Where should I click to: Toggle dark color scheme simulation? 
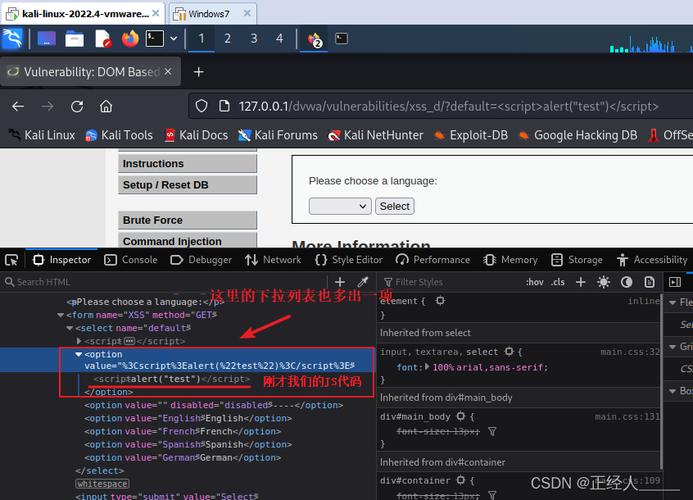[x=626, y=282]
